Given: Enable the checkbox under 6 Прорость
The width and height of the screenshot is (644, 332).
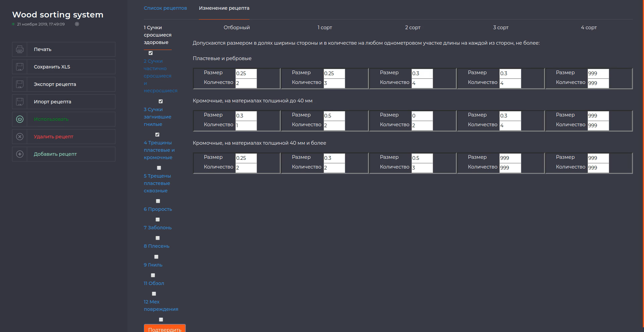Looking at the screenshot, I should pos(158,220).
